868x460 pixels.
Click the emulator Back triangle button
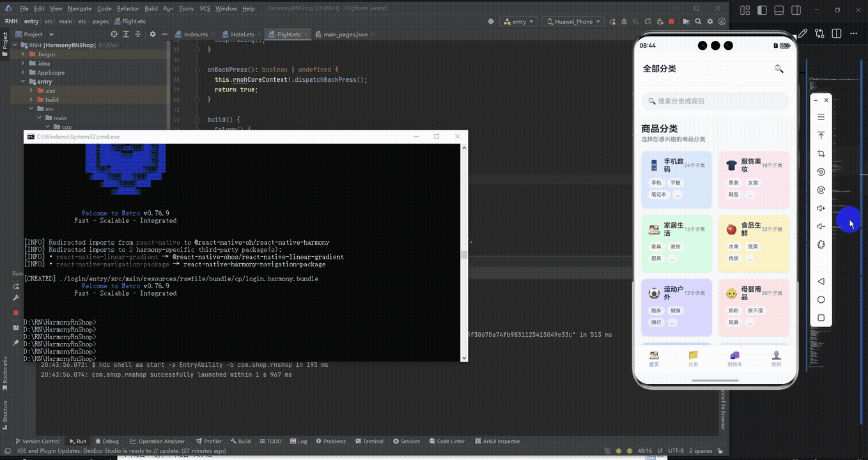[x=821, y=281]
